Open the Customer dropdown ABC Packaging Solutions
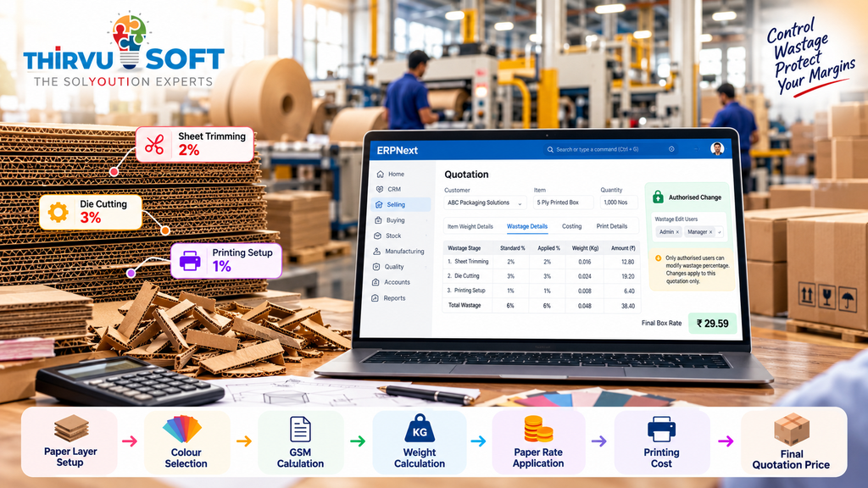Screen dimensions: 868x488 [x=485, y=202]
